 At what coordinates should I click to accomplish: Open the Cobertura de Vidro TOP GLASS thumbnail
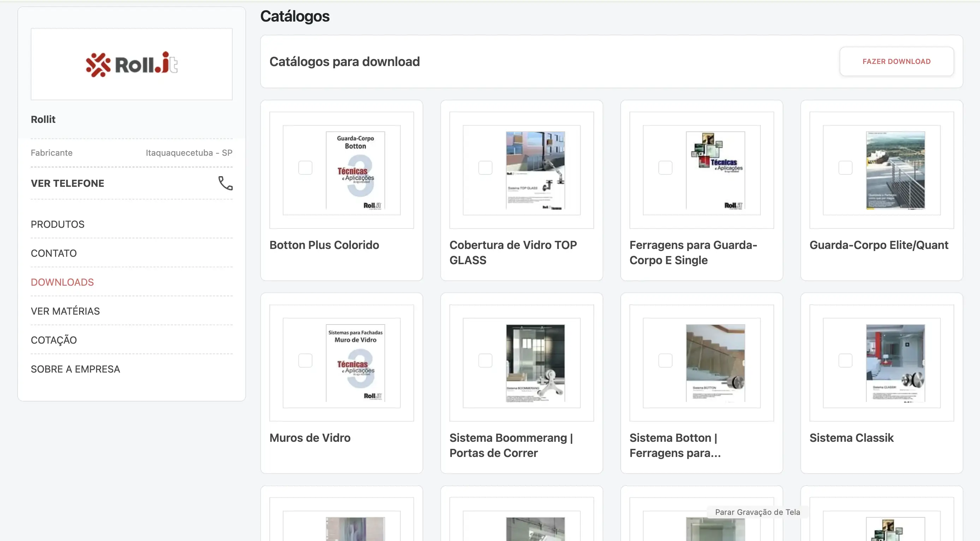coord(535,170)
